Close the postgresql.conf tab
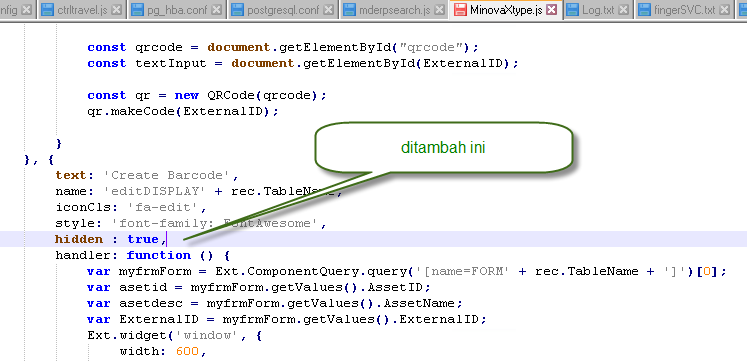This screenshot has width=747, height=362. [329, 10]
